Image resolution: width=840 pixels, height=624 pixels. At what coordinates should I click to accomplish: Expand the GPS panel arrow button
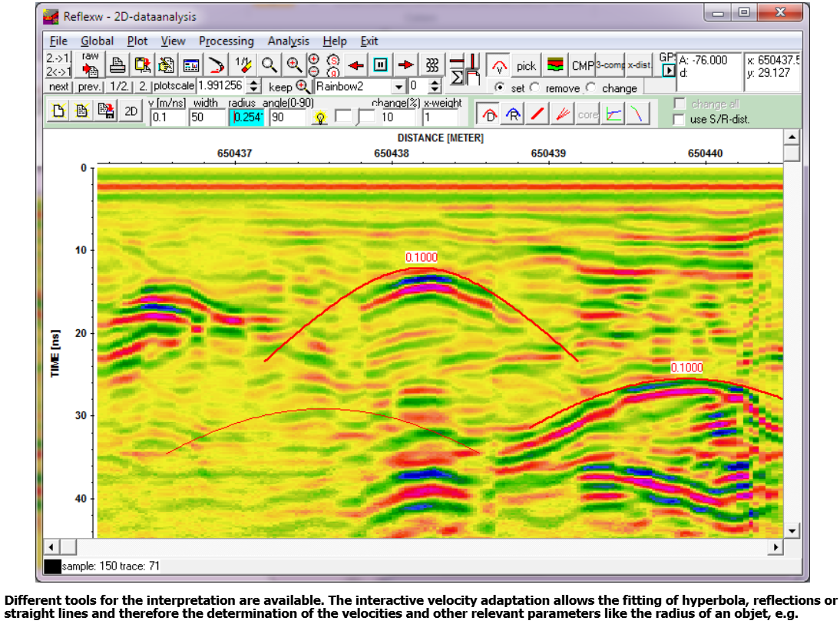pyautogui.click(x=668, y=71)
